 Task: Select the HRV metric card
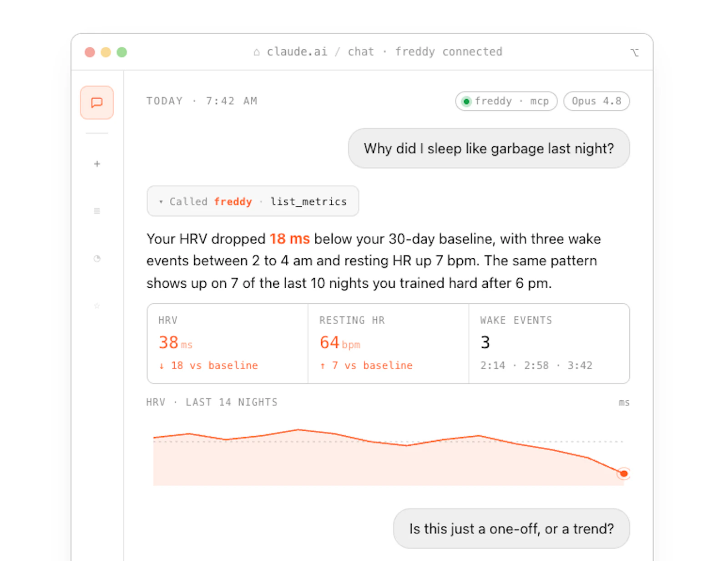[x=227, y=343]
